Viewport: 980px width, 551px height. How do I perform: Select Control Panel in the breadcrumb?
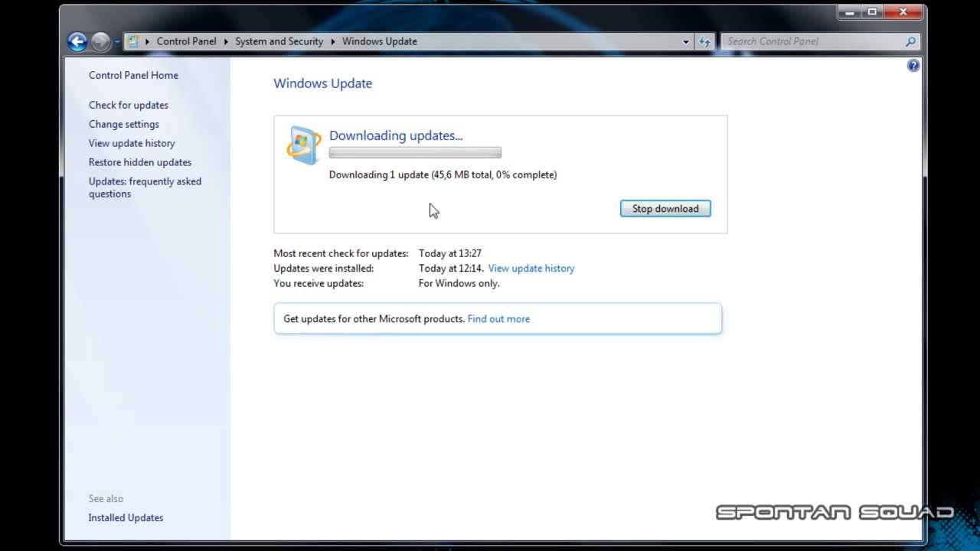186,41
